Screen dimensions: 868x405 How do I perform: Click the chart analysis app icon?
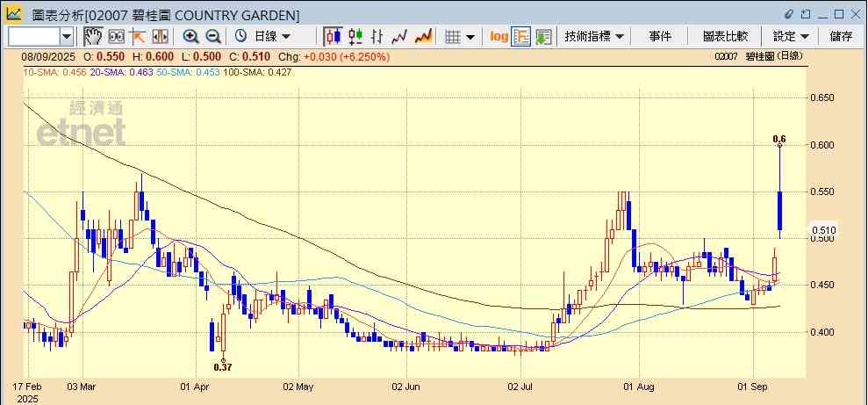[14, 13]
